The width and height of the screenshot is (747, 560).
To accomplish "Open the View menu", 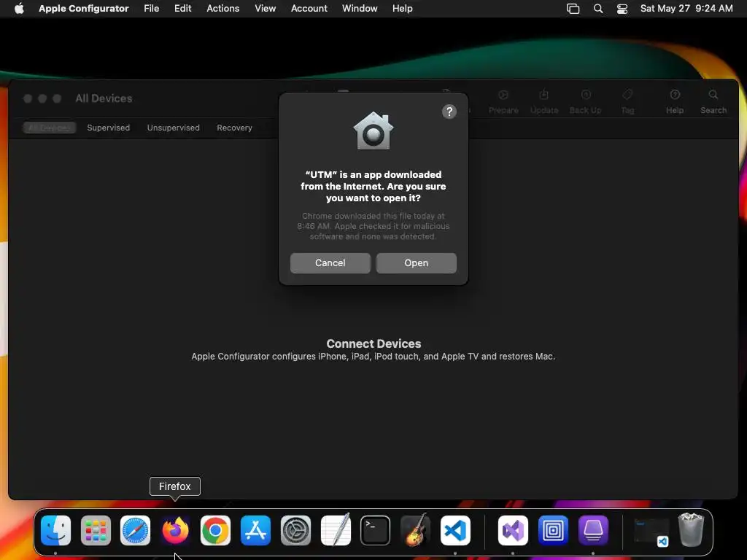I will coord(266,9).
